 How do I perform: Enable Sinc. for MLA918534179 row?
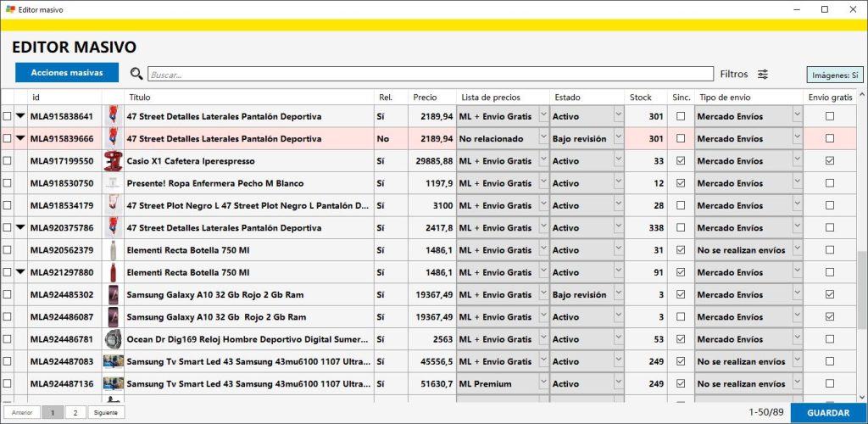point(681,205)
